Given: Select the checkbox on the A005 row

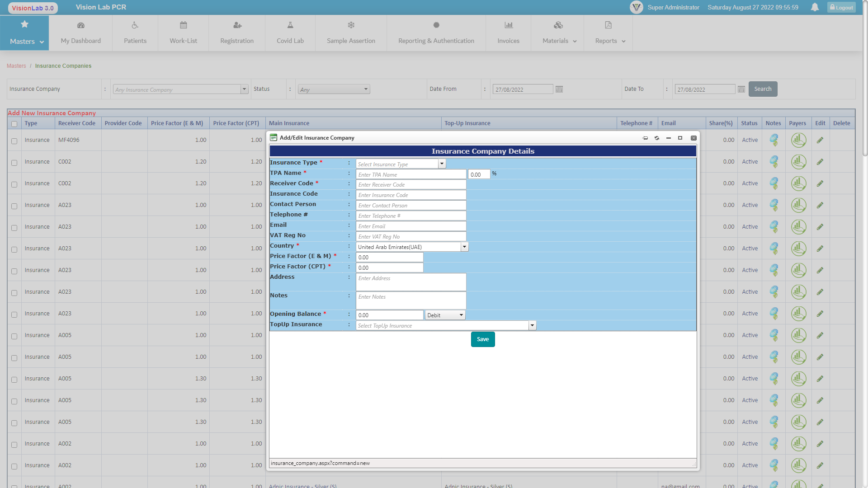Looking at the screenshot, I should point(14,337).
